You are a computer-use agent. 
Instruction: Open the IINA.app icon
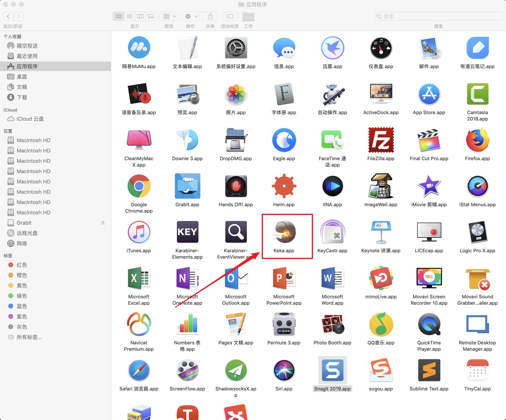pyautogui.click(x=332, y=186)
